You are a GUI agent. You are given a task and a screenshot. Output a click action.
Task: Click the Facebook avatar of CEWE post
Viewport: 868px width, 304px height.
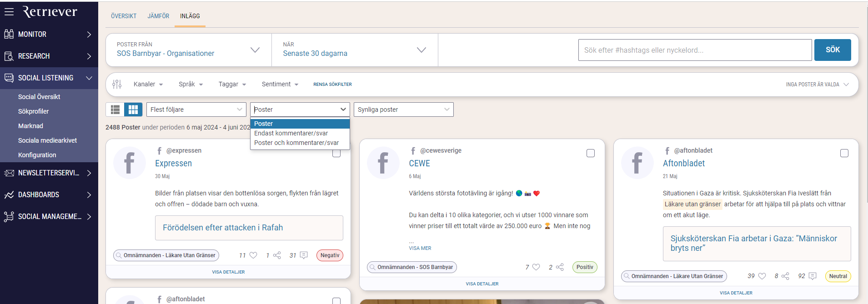click(x=383, y=163)
